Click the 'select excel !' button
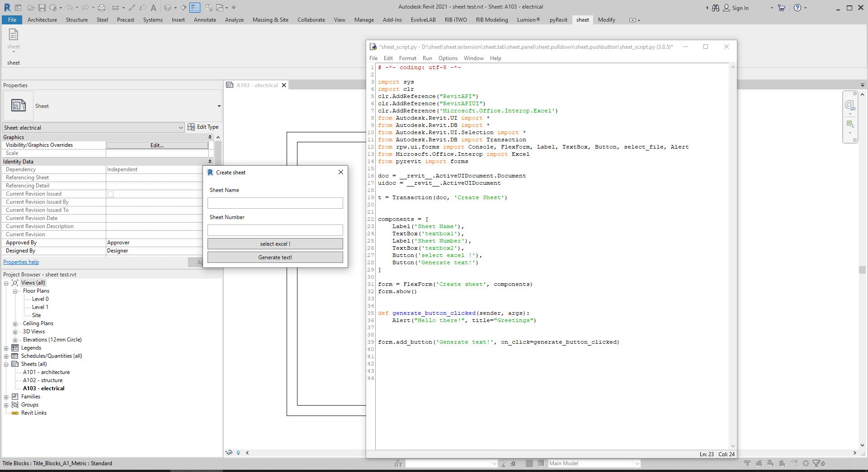This screenshot has height=472, width=868. click(x=275, y=244)
